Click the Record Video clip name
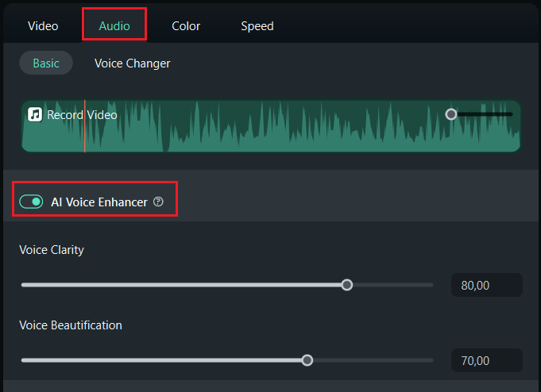Image resolution: width=541 pixels, height=392 pixels. (82, 115)
